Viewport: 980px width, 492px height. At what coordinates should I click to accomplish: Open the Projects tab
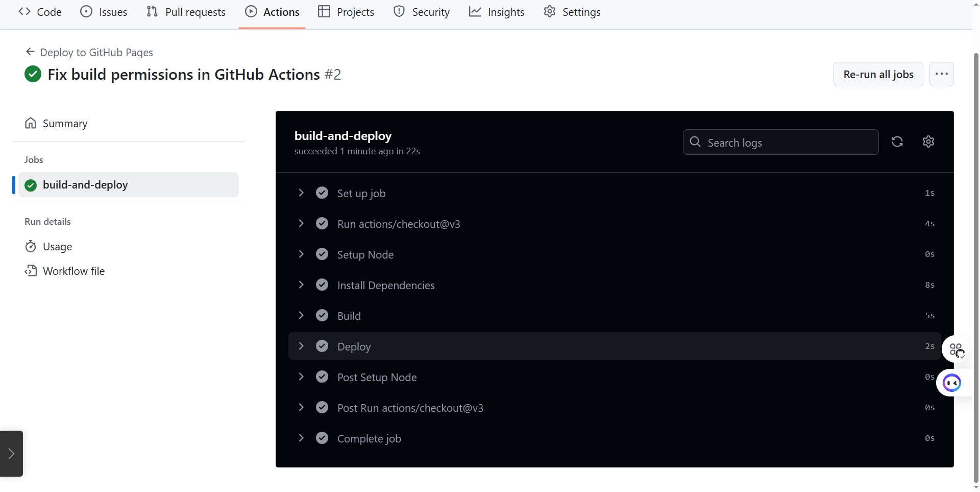346,12
